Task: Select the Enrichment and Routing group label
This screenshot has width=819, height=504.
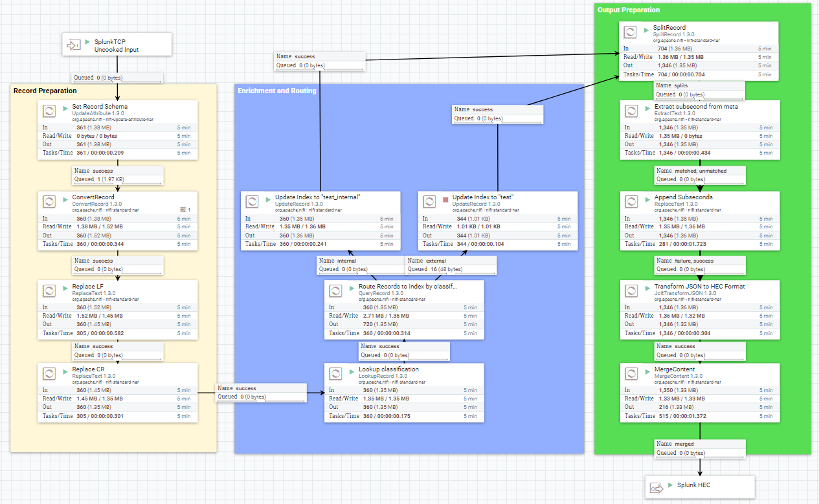Action: point(277,91)
